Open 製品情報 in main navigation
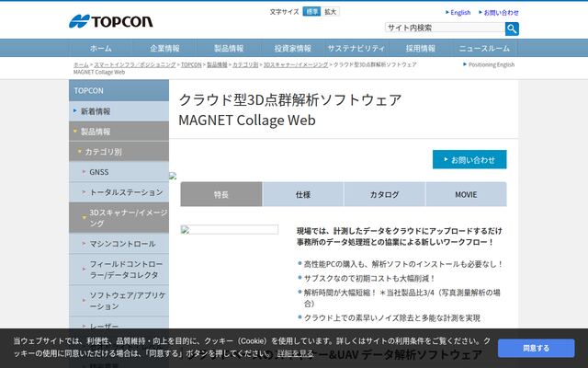588x368 pixels. click(229, 48)
